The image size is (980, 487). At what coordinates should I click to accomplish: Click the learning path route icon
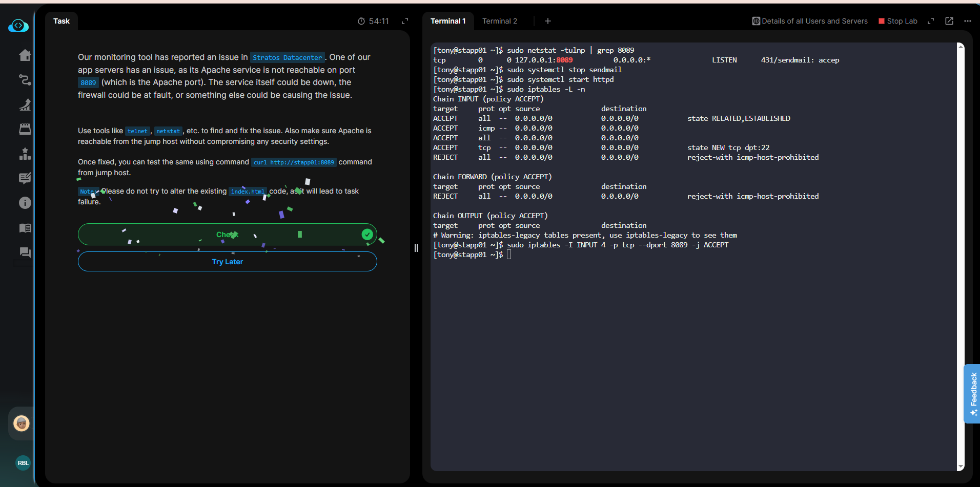pyautogui.click(x=25, y=80)
